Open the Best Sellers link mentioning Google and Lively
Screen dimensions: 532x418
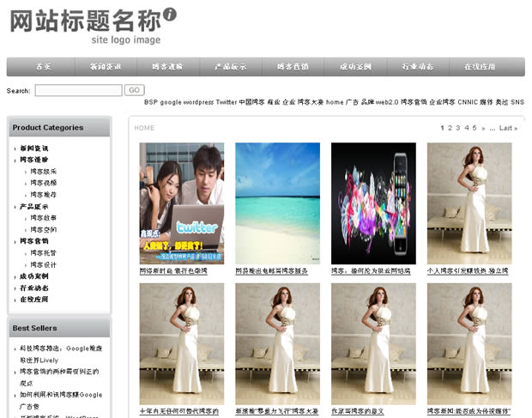61,354
